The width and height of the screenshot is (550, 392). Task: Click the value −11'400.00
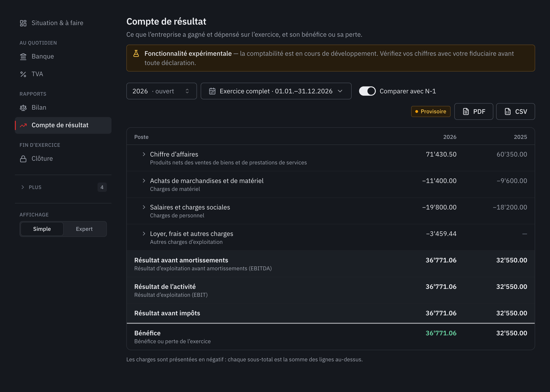click(439, 181)
